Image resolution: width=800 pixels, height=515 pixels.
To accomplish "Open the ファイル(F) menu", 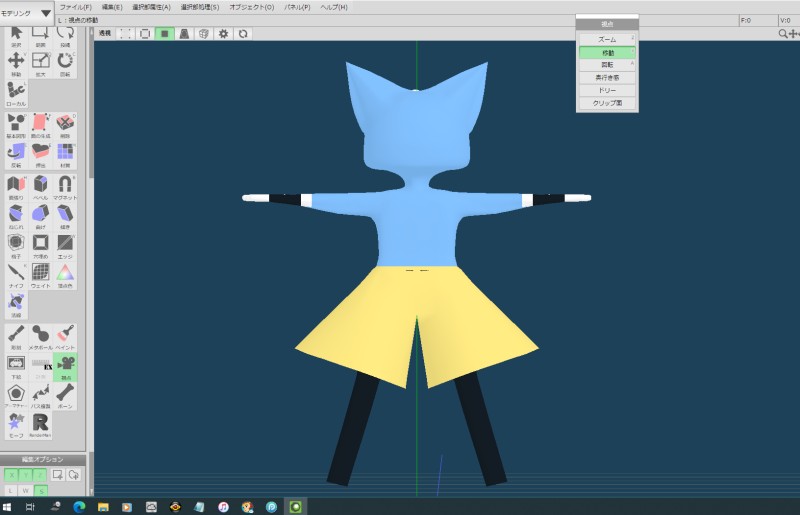I will [75, 7].
